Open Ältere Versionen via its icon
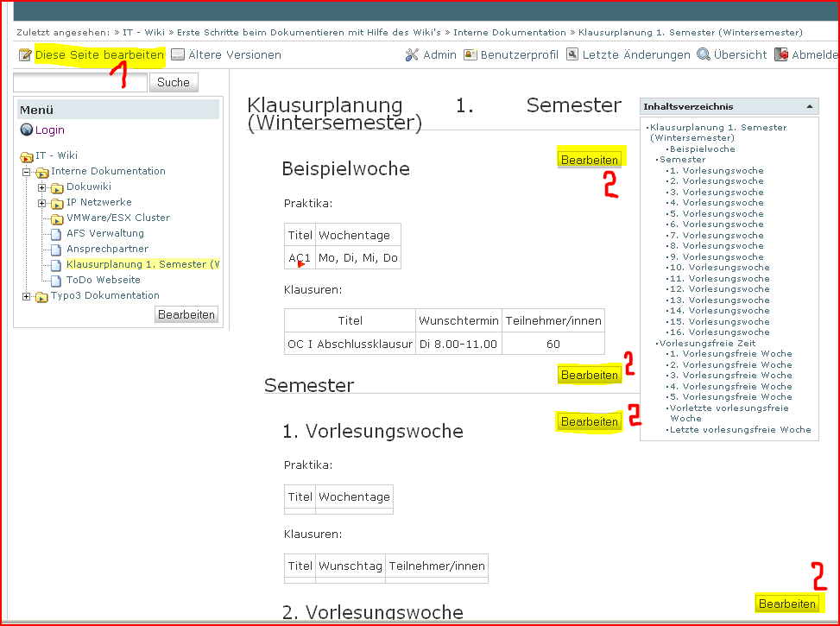 [178, 55]
